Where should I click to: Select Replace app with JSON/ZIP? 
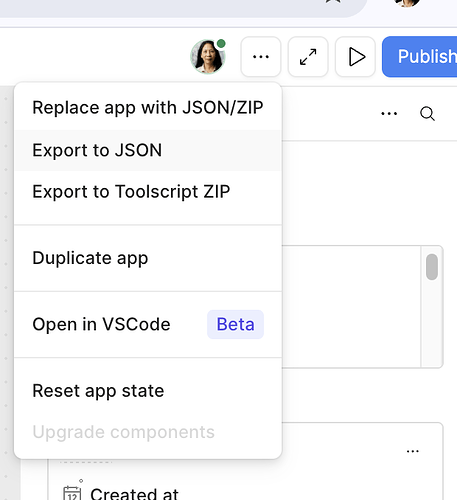click(148, 108)
